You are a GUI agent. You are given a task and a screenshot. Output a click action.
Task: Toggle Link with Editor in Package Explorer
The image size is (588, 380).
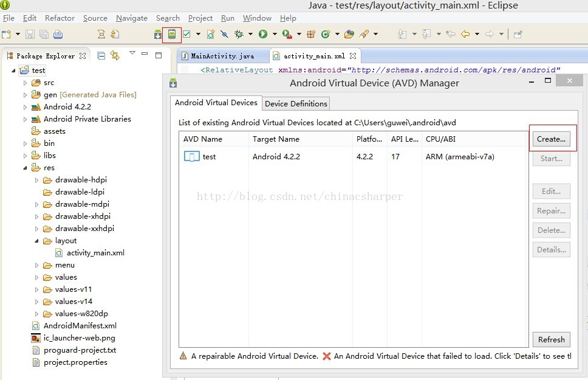point(115,55)
